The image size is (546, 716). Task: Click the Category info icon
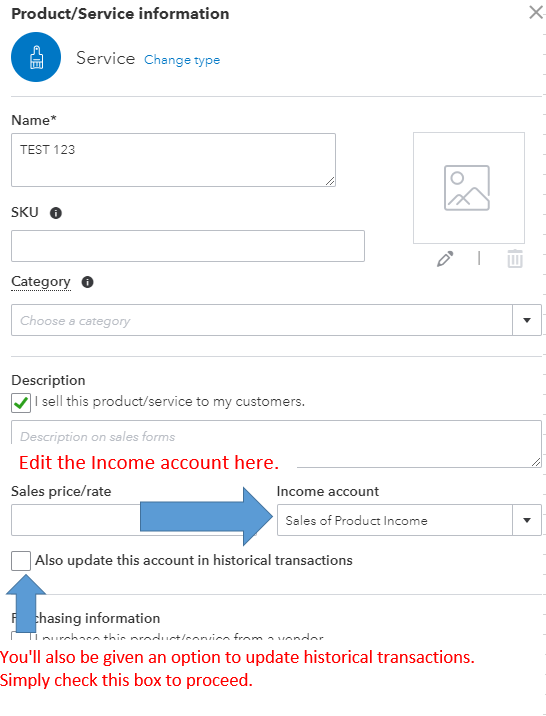click(x=87, y=282)
